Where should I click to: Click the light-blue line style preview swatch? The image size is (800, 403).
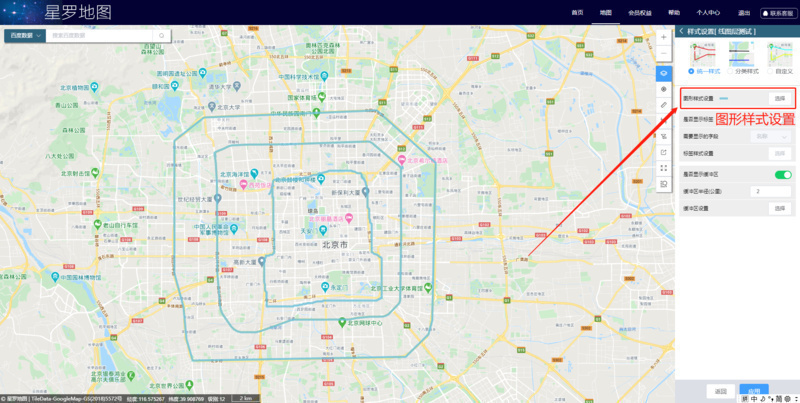click(x=723, y=98)
